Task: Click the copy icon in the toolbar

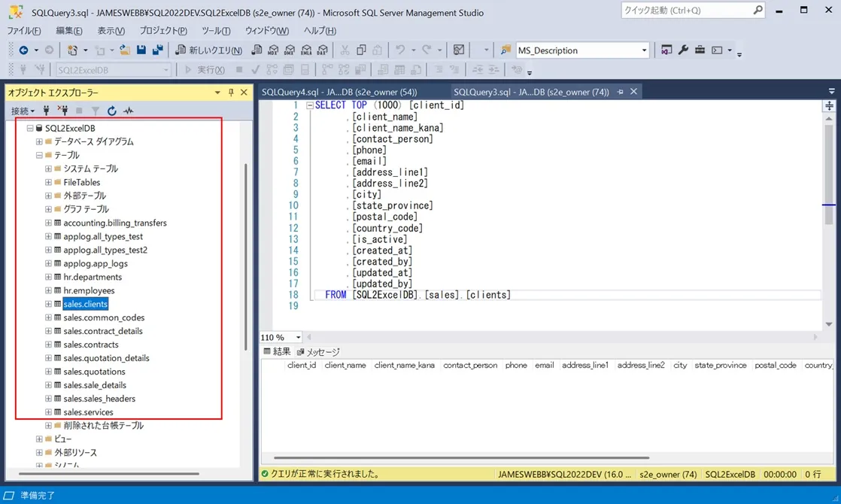Action: coord(362,50)
